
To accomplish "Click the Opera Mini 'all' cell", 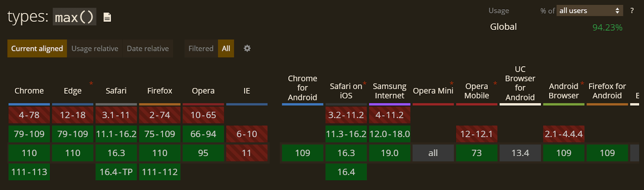I will coord(433,153).
